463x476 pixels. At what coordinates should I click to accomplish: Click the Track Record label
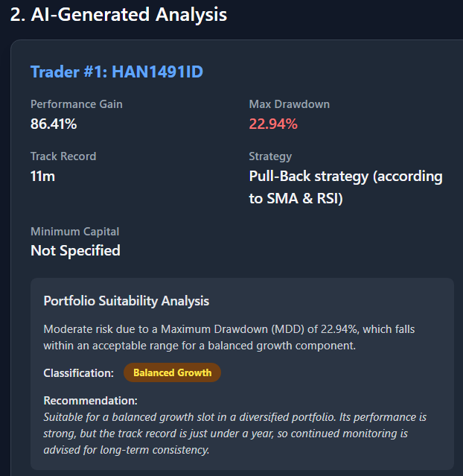[x=63, y=156]
